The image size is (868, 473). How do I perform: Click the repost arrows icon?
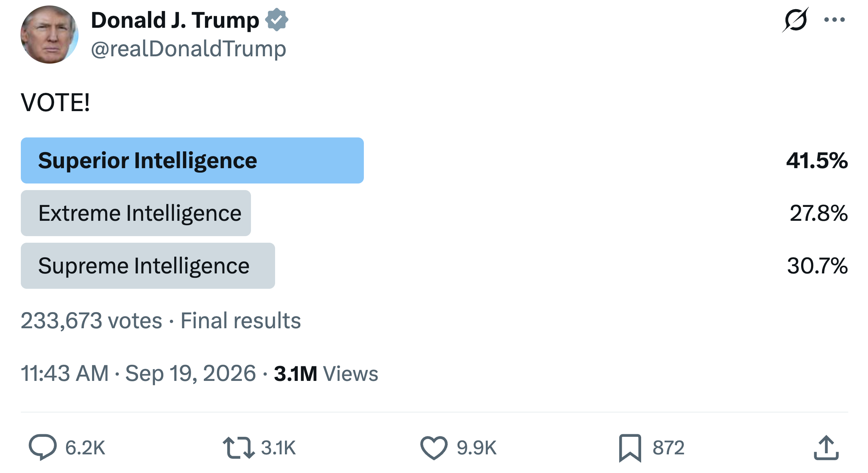239,447
